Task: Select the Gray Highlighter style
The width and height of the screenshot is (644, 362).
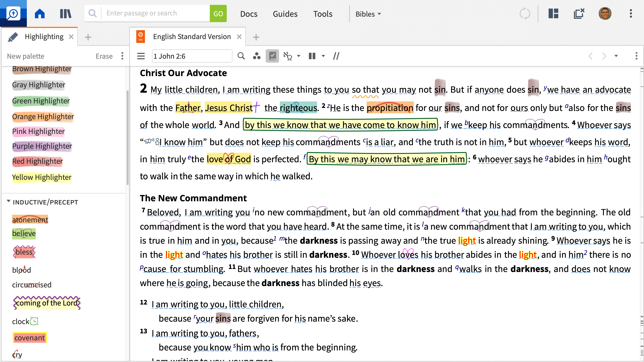Action: pyautogui.click(x=39, y=85)
